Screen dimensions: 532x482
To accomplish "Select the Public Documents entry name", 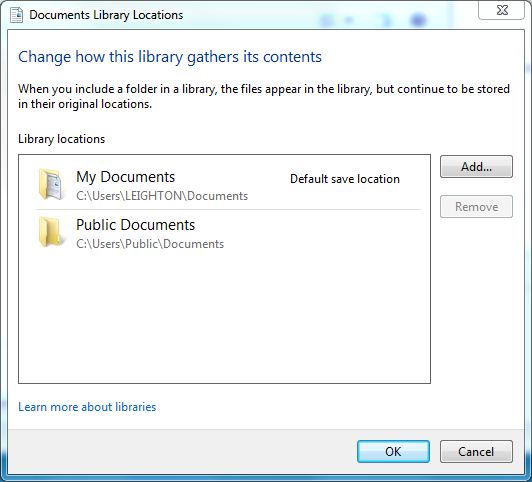I will pyautogui.click(x=135, y=225).
